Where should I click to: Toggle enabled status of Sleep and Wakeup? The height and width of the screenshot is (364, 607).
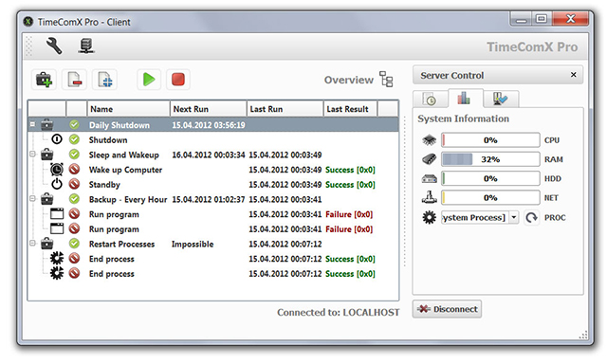(x=74, y=155)
